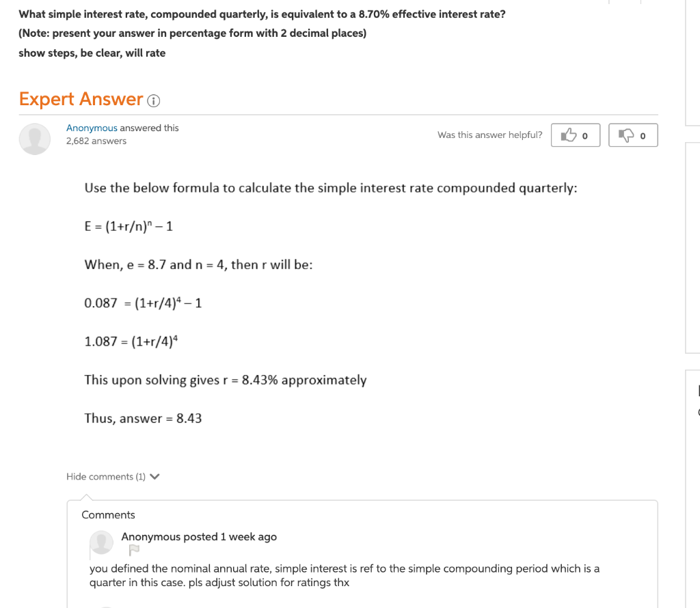This screenshot has width=700, height=608.
Task: Flag the Anonymous comment for review
Action: [x=133, y=549]
